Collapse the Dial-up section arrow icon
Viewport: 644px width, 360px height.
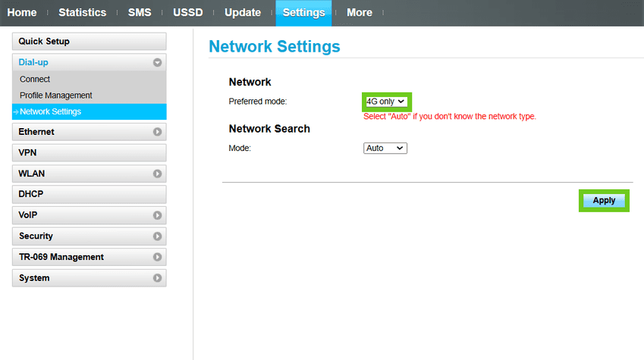click(157, 63)
